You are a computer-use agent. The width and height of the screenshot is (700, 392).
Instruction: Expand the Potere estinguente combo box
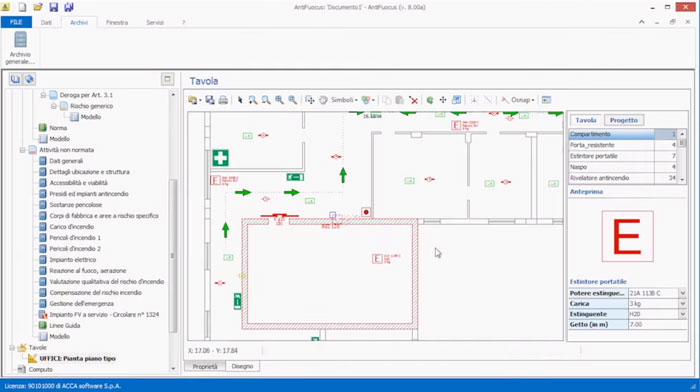pos(683,293)
